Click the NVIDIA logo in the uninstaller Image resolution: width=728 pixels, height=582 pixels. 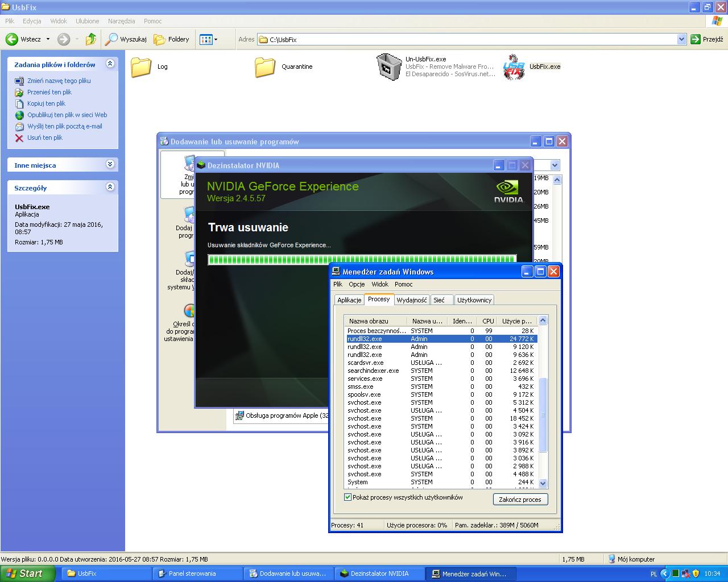pos(508,192)
